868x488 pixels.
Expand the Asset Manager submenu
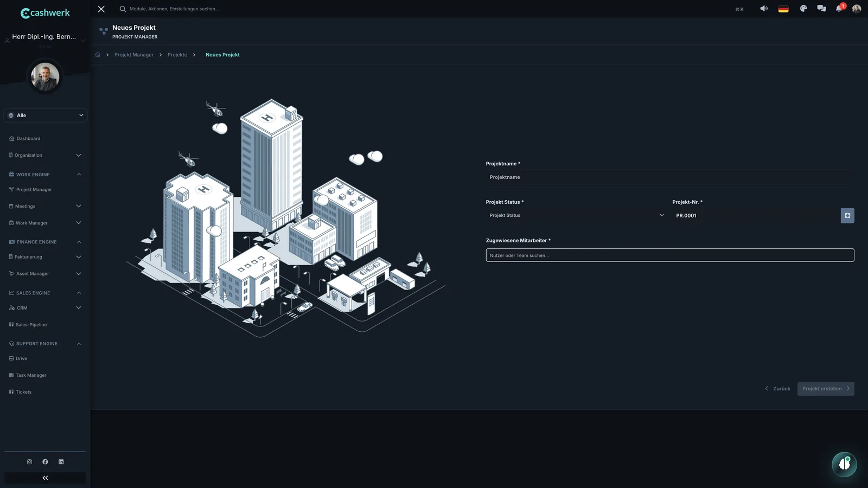point(45,274)
